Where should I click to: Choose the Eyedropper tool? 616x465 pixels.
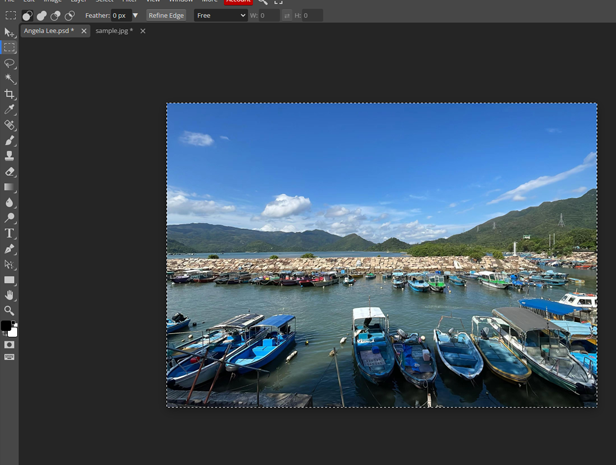click(x=9, y=109)
